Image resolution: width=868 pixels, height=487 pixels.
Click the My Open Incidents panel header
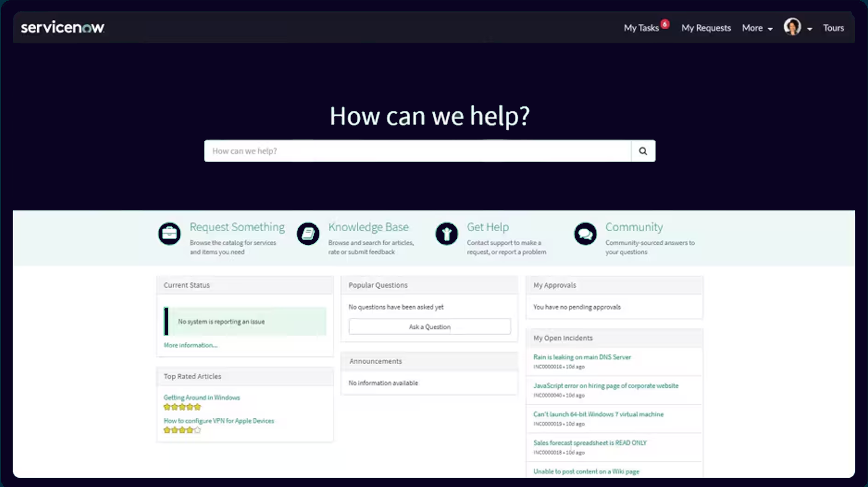614,338
